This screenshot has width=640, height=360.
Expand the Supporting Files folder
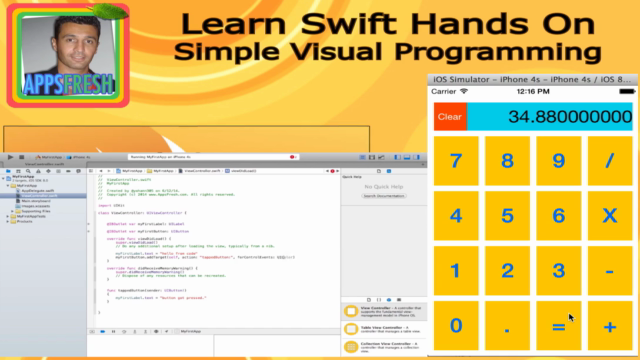pyautogui.click(x=12, y=211)
